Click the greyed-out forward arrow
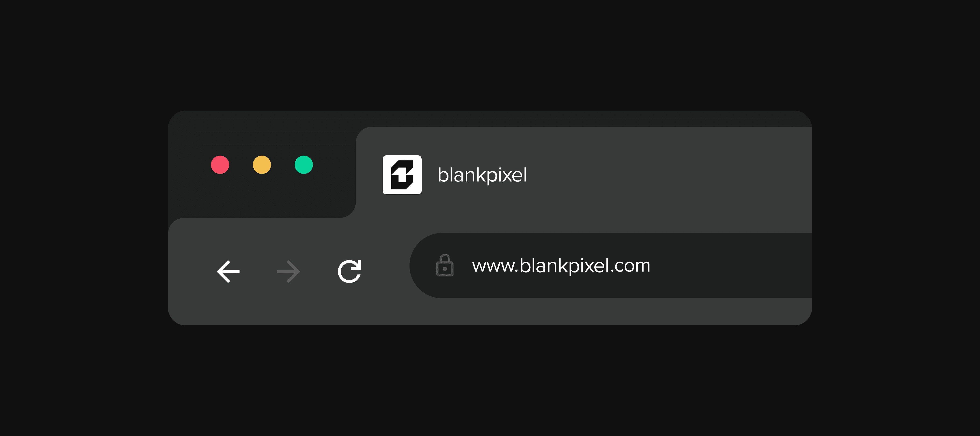 point(289,271)
